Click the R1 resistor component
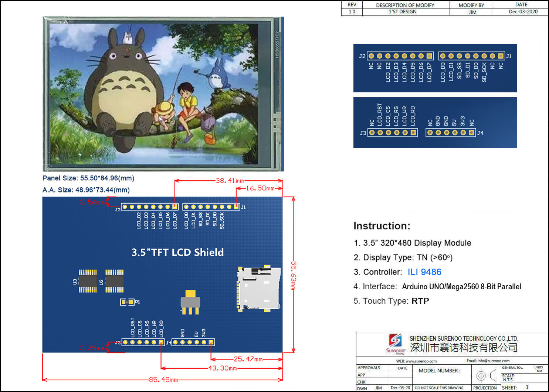The width and height of the screenshot is (549, 392). tap(128, 302)
